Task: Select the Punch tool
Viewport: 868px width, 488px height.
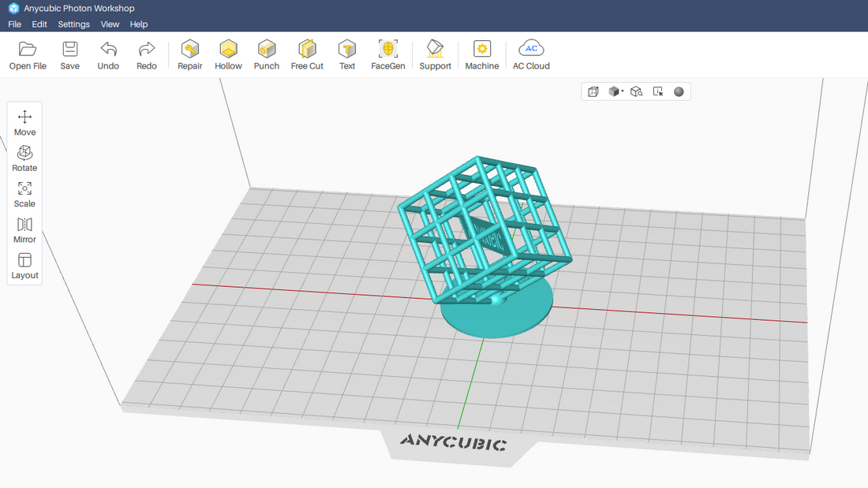Action: (x=266, y=54)
